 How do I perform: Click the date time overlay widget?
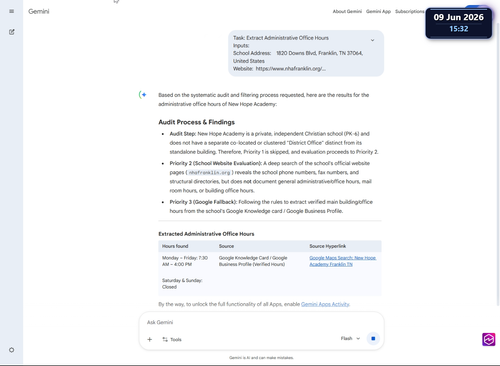click(x=459, y=23)
